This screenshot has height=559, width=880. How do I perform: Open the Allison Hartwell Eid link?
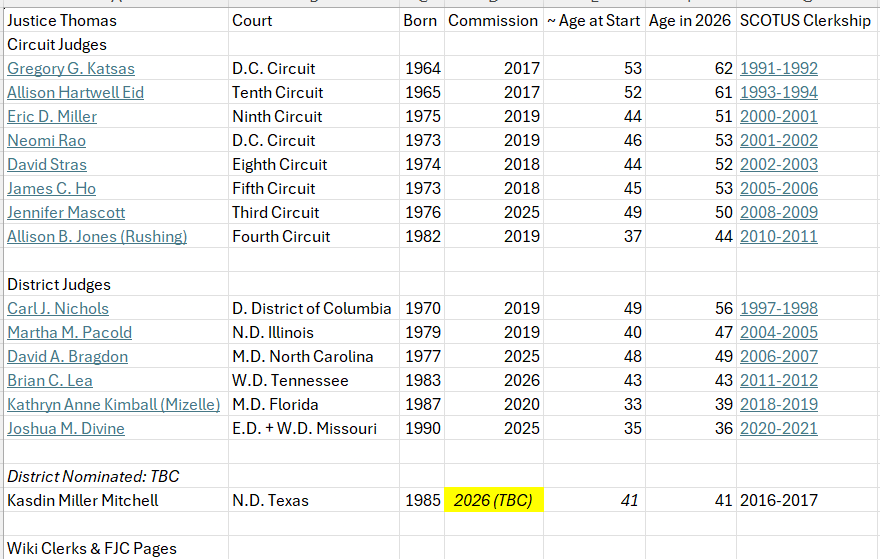click(75, 93)
